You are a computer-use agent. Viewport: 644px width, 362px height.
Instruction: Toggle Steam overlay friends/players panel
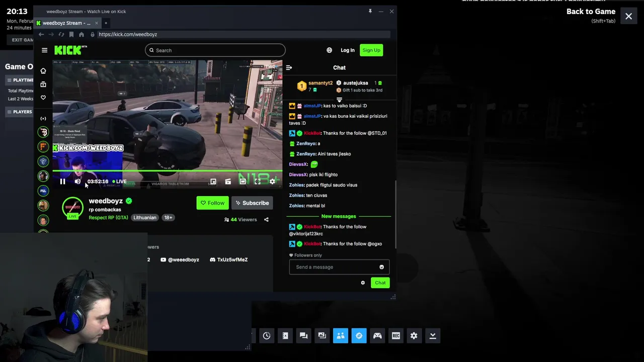click(341, 336)
